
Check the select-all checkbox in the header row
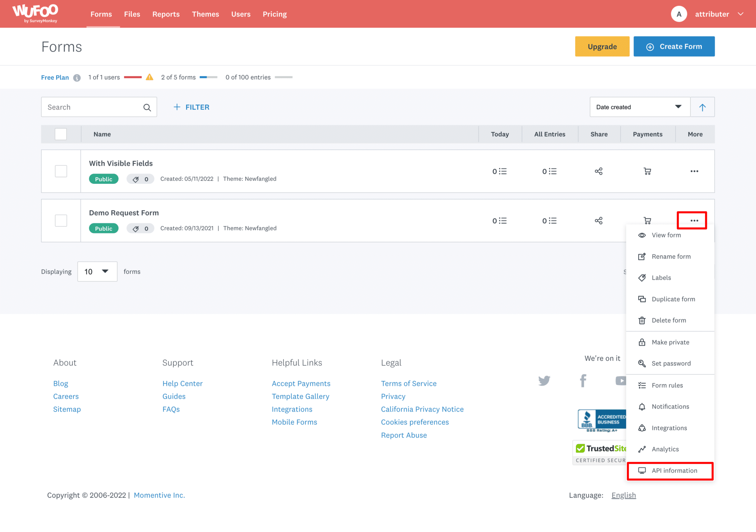pyautogui.click(x=61, y=134)
